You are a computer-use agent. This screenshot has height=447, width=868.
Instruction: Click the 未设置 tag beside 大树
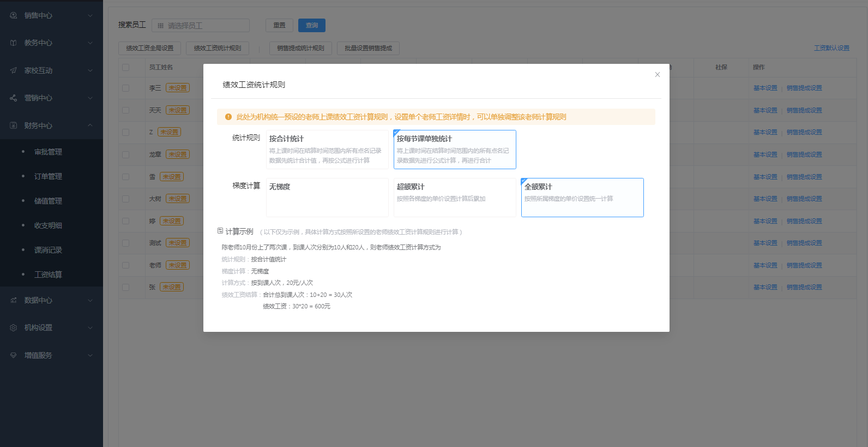coord(178,199)
